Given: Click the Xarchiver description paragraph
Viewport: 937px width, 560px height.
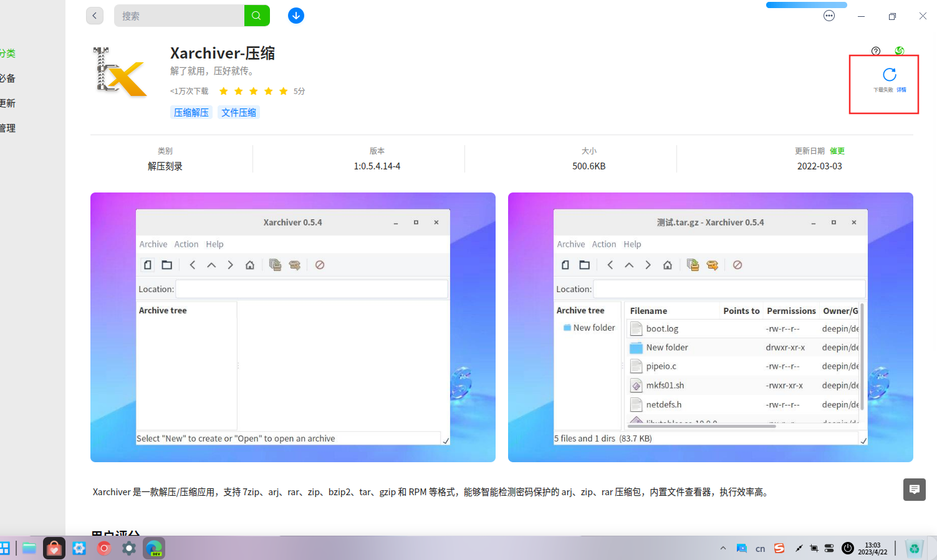Looking at the screenshot, I should coord(431,492).
